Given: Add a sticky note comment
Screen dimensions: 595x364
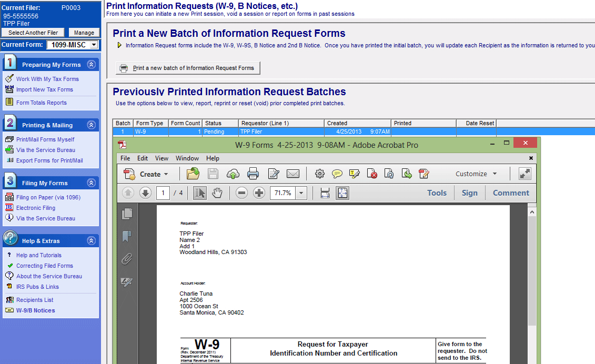Looking at the screenshot, I should 337,174.
